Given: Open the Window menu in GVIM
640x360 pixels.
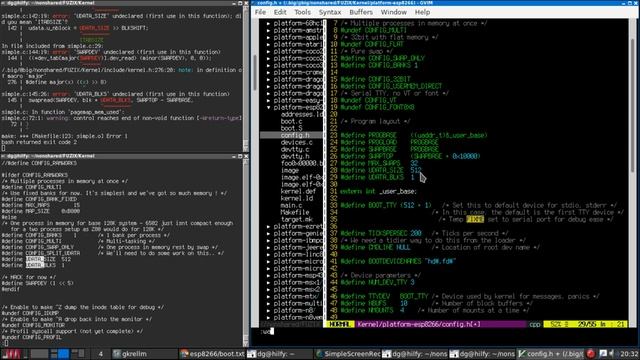Looking at the screenshot, I should click(393, 12).
